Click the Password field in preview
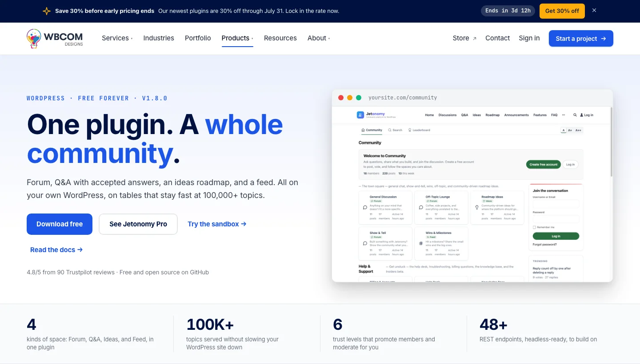The height and width of the screenshot is (364, 640). tap(556, 219)
